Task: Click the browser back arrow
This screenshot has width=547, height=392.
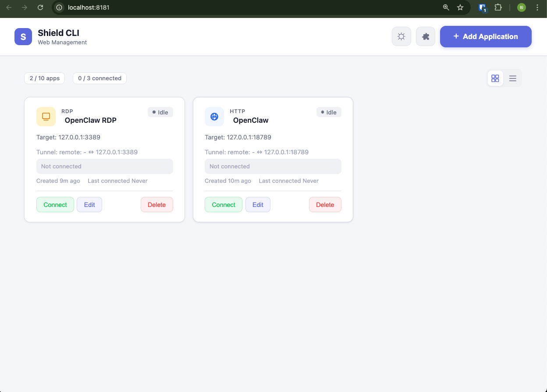Action: (9, 7)
